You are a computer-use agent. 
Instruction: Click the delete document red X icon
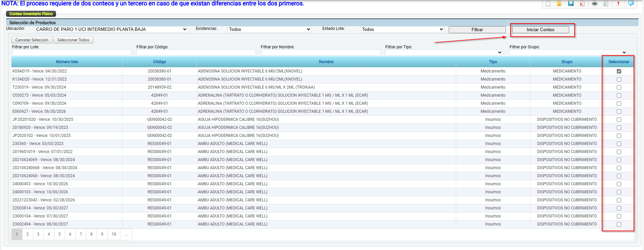(x=582, y=4)
